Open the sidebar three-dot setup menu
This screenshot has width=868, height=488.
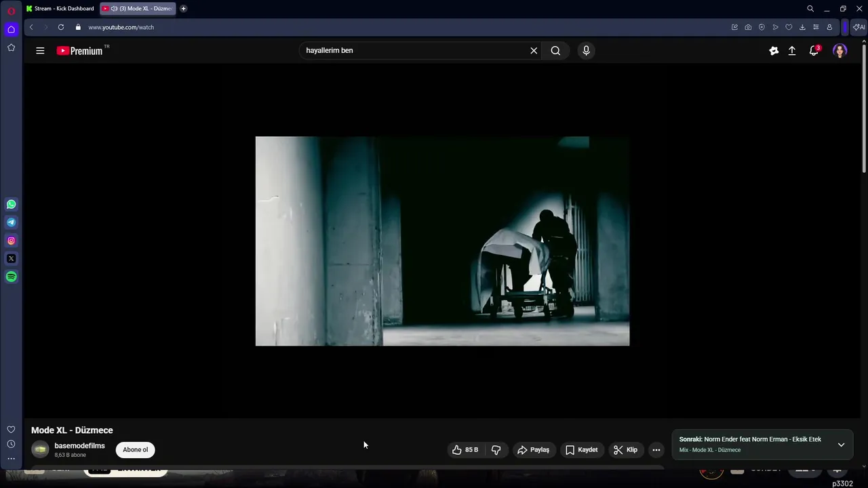click(x=11, y=459)
